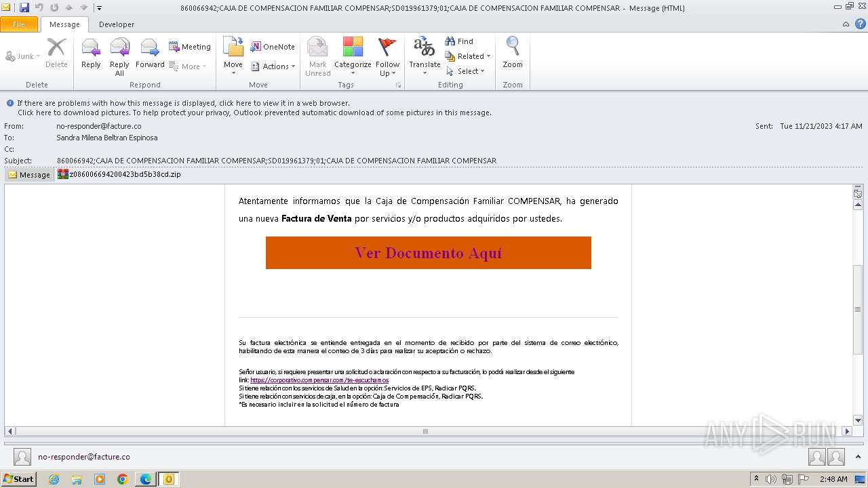
Task: Click the down arrow of vertical scrollbar
Action: [x=858, y=420]
